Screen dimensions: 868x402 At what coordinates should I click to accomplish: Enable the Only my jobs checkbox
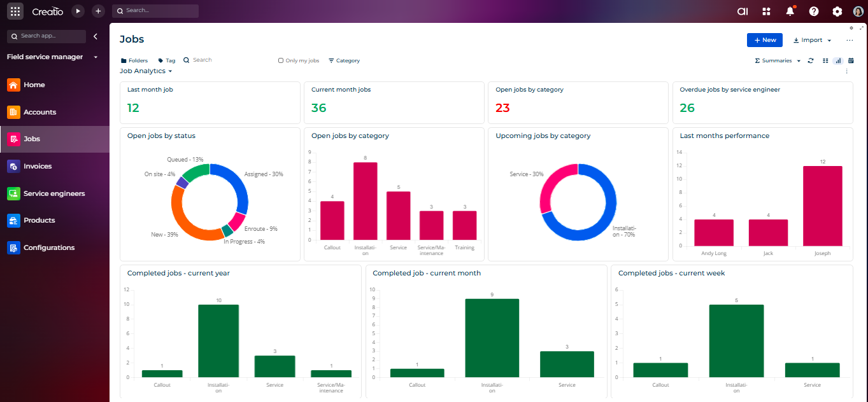coord(281,61)
